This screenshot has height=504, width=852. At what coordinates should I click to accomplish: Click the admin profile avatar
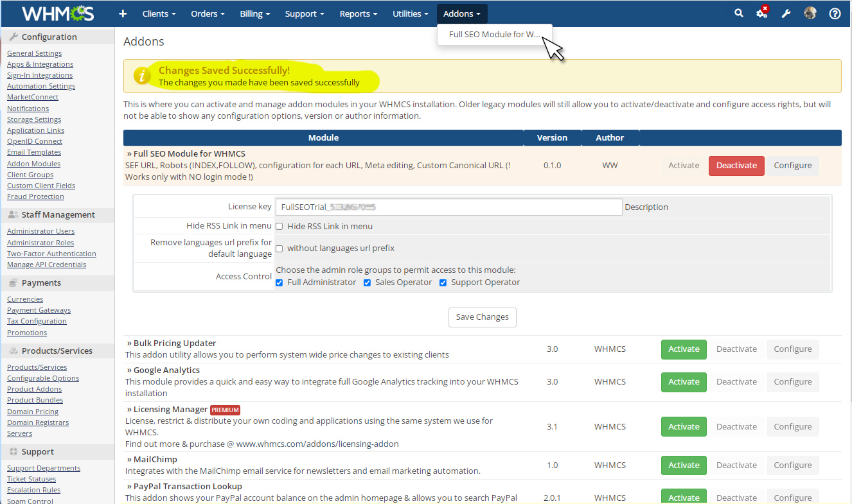pos(810,13)
